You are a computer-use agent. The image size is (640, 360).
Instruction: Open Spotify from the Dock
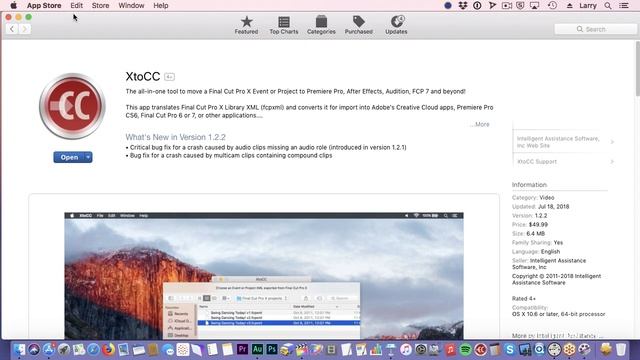pyautogui.click(x=465, y=349)
